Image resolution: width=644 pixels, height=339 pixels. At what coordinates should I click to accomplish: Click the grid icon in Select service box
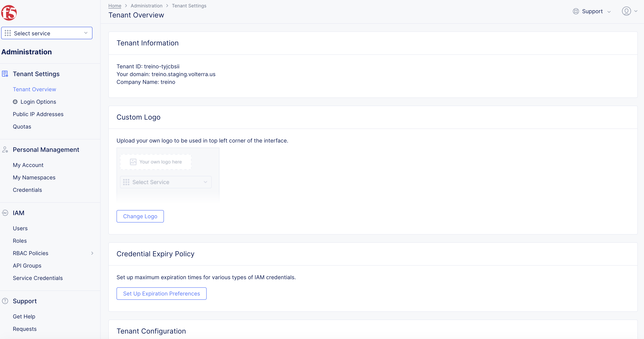click(x=8, y=33)
